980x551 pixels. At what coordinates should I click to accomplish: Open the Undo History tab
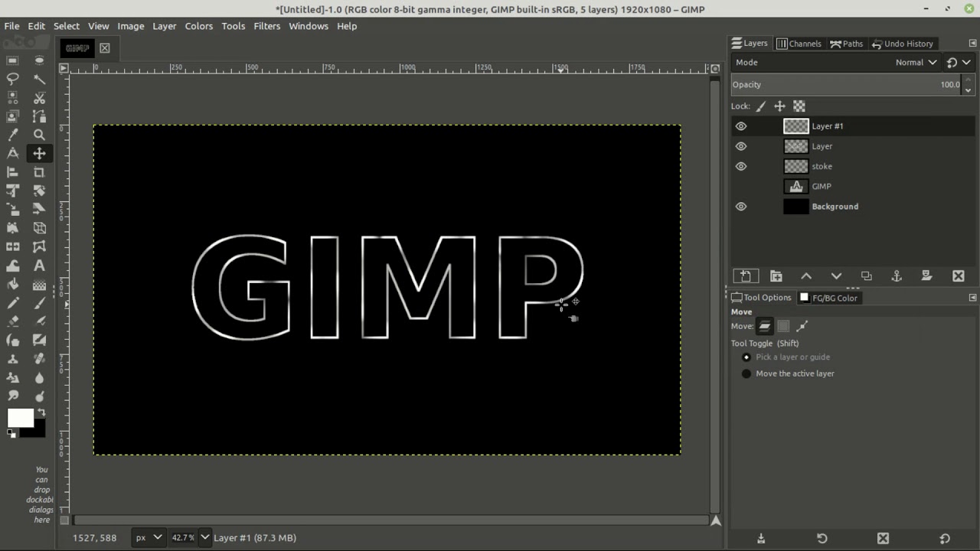[x=903, y=44]
